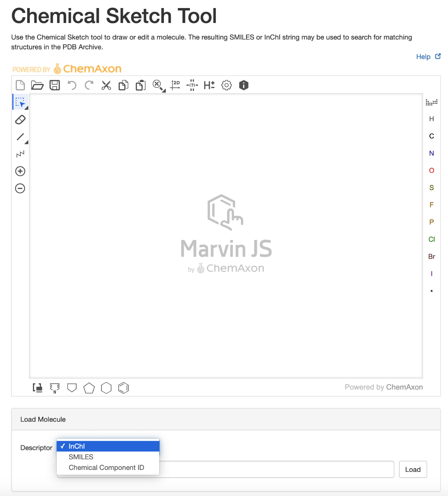Pick the carbon chain drawing tool
The width and height of the screenshot is (448, 496).
[20, 154]
